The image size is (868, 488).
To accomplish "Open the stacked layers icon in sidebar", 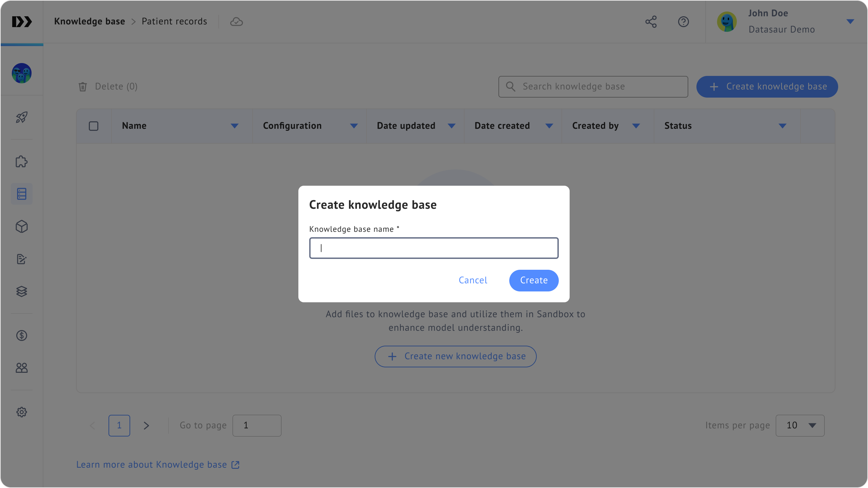I will point(22,291).
